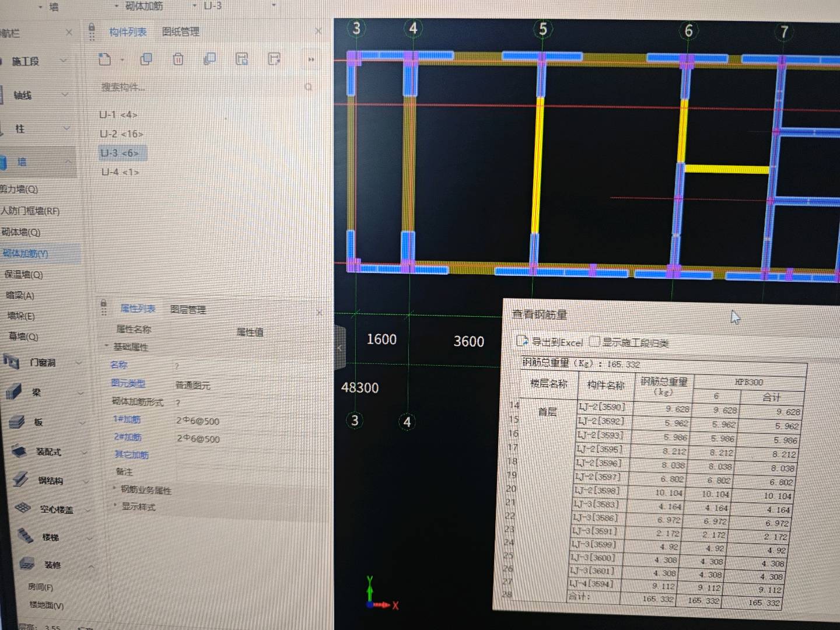840x630 pixels.
Task: Select 剪力墙(Q) in navigation list
Action: click(19, 189)
